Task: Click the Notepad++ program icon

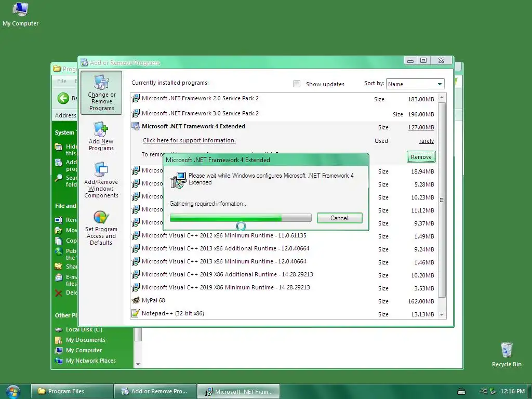Action: [x=136, y=313]
